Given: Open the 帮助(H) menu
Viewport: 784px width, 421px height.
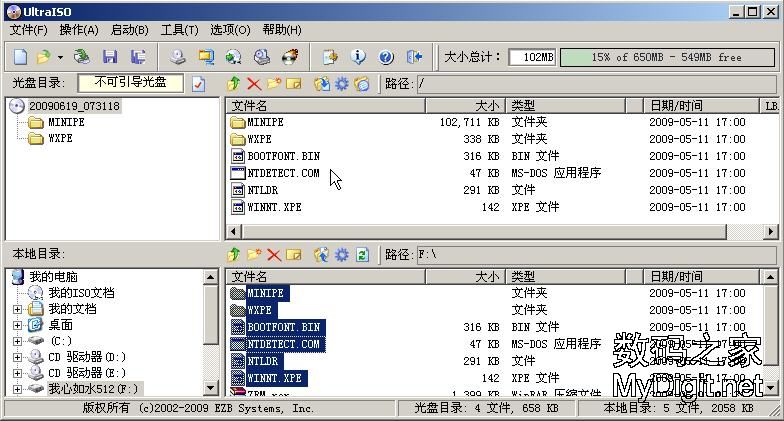Looking at the screenshot, I should coord(282,30).
